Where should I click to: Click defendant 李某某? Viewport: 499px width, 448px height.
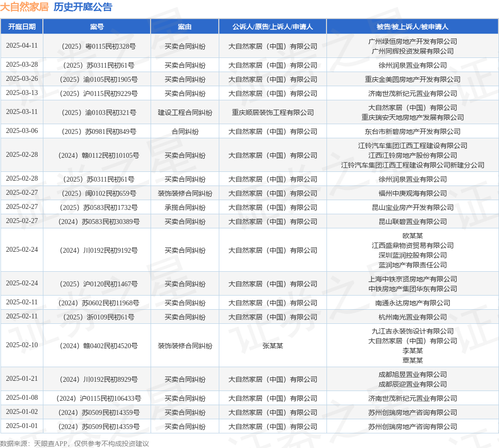pyautogui.click(x=412, y=351)
